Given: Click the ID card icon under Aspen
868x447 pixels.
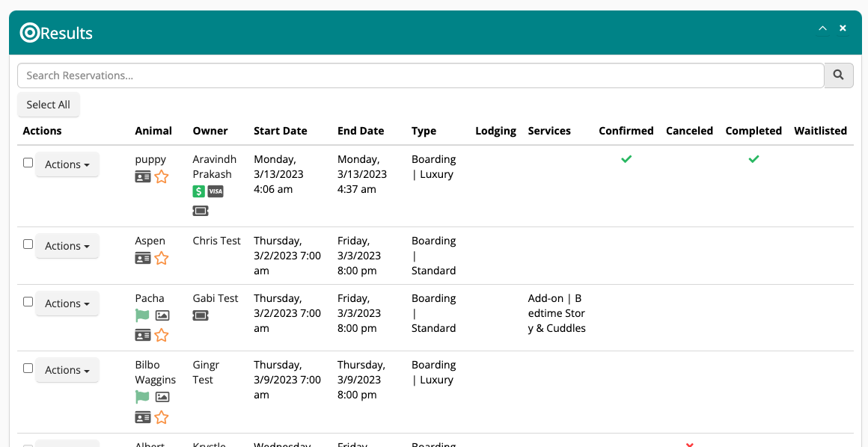Looking at the screenshot, I should click(x=143, y=259).
